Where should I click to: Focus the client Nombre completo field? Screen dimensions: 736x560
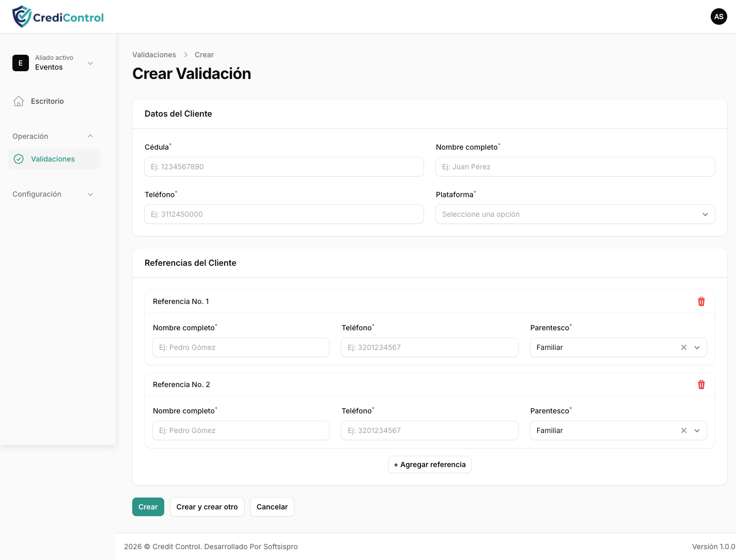pyautogui.click(x=575, y=167)
